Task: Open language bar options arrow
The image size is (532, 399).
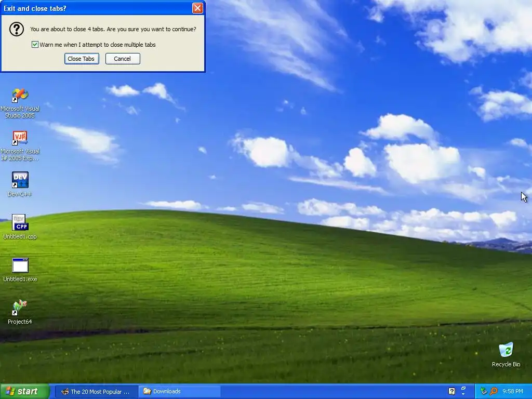Action: (463, 394)
